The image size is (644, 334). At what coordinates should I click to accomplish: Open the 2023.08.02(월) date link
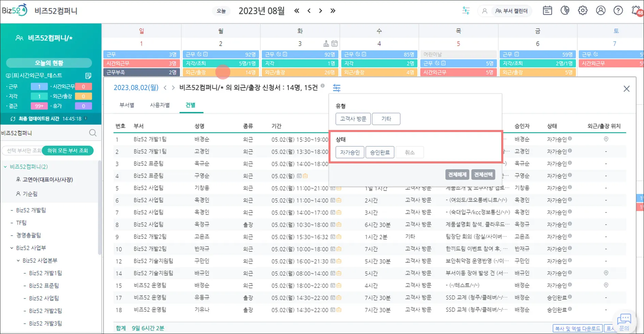click(136, 88)
